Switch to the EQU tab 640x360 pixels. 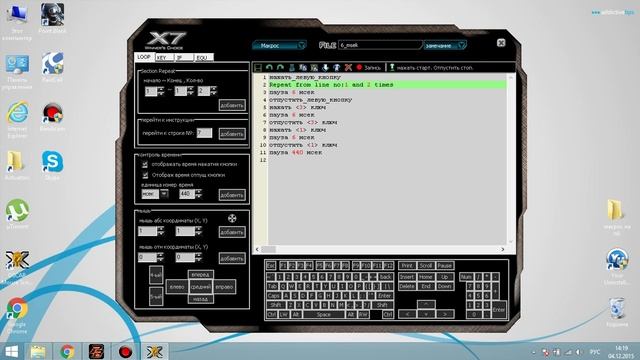[x=204, y=57]
